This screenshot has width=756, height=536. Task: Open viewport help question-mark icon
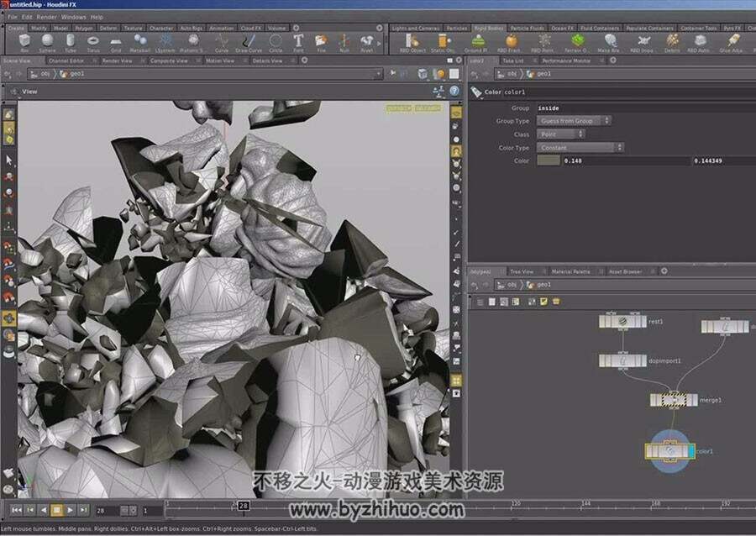(454, 91)
